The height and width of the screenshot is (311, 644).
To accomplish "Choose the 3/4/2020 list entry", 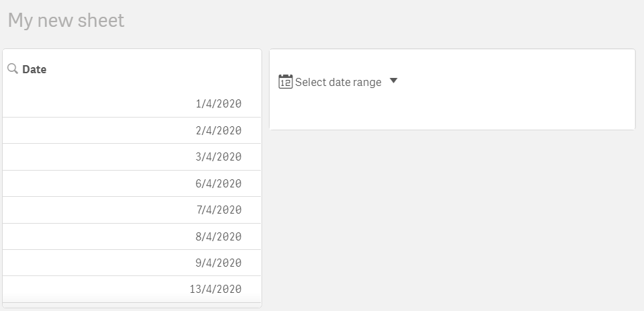I will pos(218,157).
